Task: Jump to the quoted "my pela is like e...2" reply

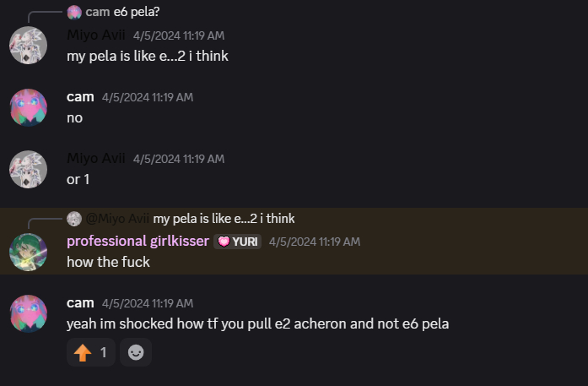Action: coord(224,219)
